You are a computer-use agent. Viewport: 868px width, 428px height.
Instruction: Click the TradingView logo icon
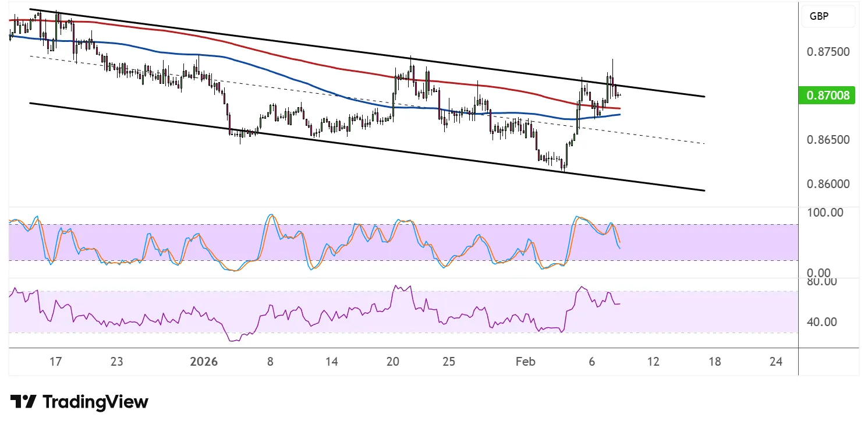click(x=23, y=402)
